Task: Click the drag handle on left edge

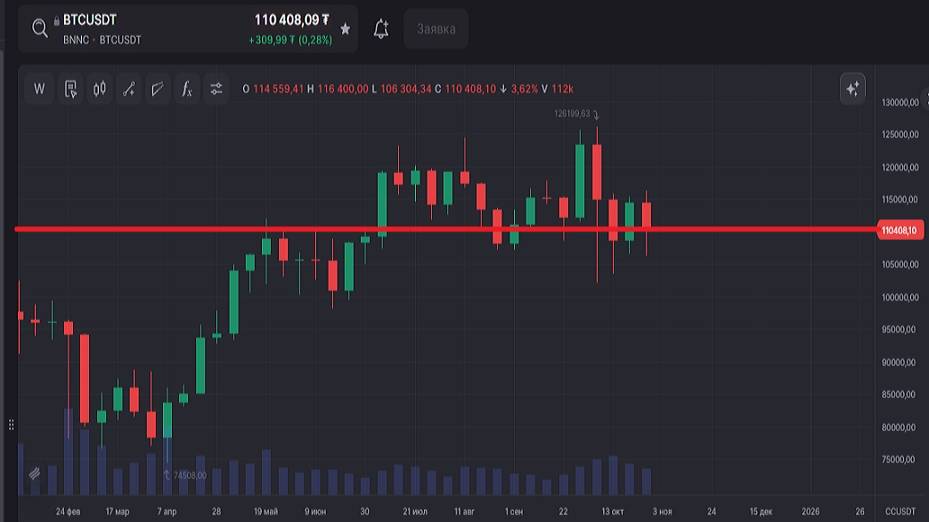Action: (x=11, y=424)
